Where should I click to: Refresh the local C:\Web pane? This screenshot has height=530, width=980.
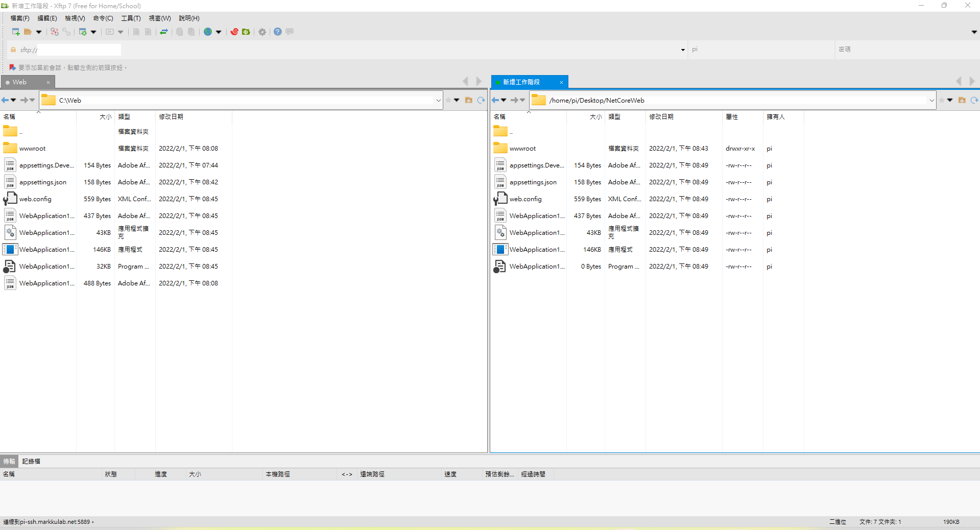(x=481, y=100)
